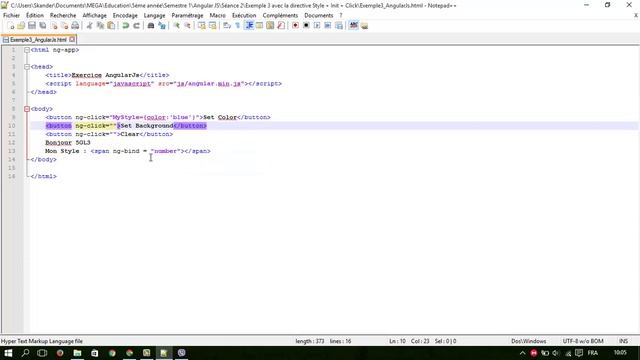Image resolution: width=640 pixels, height=360 pixels.
Task: Click the Redo toolbar icon
Action: 136,26
